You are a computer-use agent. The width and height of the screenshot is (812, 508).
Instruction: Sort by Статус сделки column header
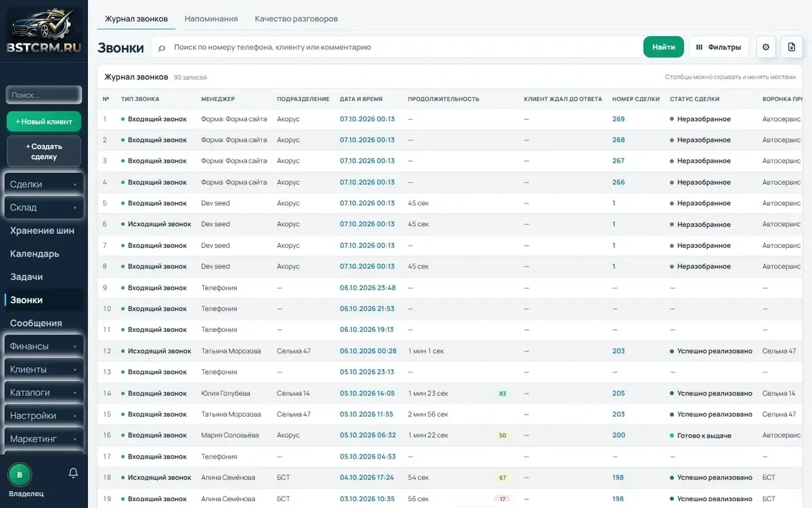click(x=694, y=99)
